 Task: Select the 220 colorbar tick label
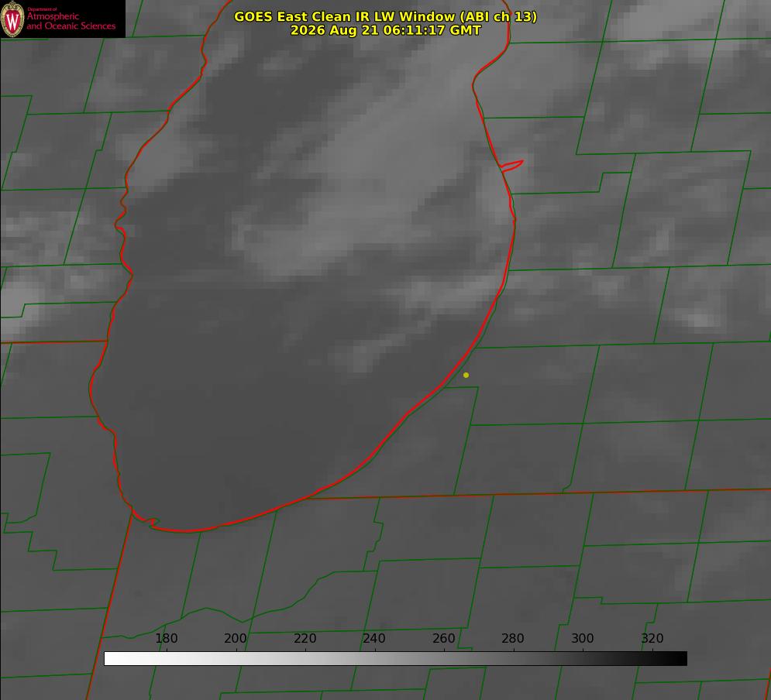pyautogui.click(x=305, y=638)
